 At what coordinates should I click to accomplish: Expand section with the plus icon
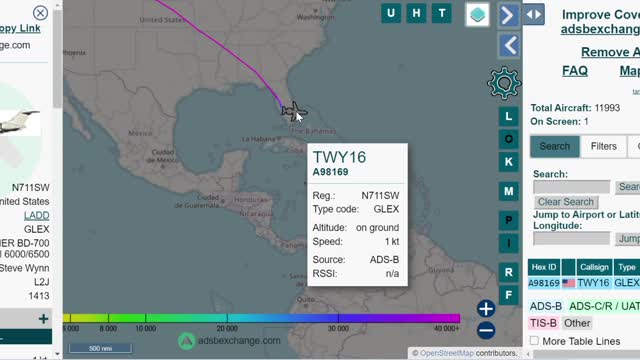[43, 319]
